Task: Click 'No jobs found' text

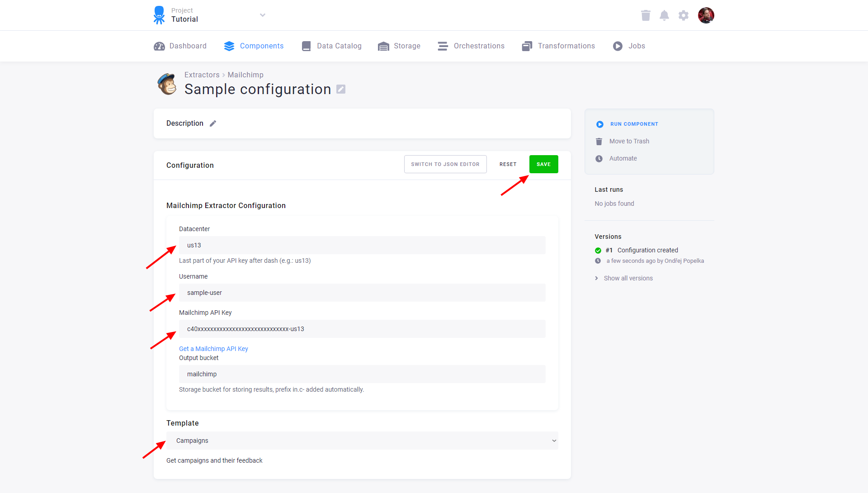Action: pyautogui.click(x=614, y=204)
